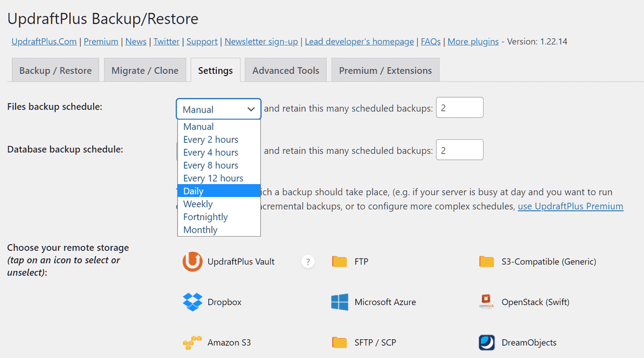Click the files retained backups number field
Viewport: 644px width, 358px height.
coord(459,107)
